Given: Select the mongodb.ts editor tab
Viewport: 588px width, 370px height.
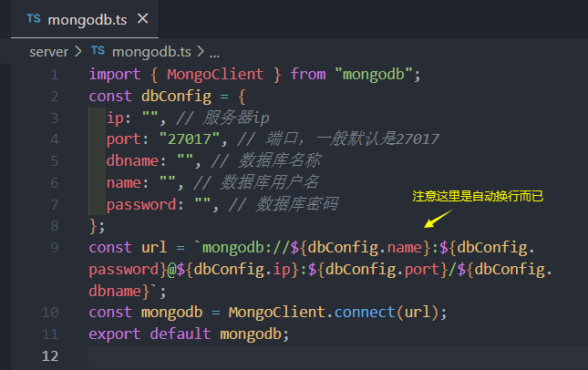Looking at the screenshot, I should 85,19.
